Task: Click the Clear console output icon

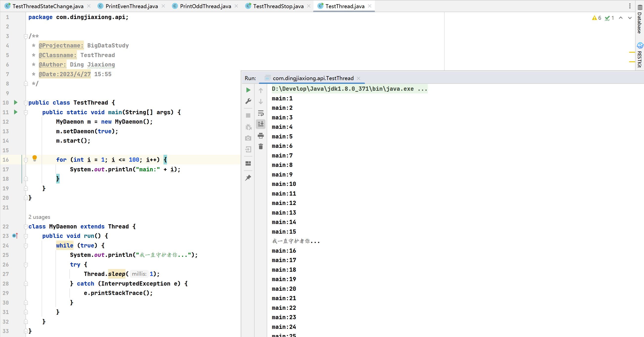Action: pyautogui.click(x=261, y=146)
